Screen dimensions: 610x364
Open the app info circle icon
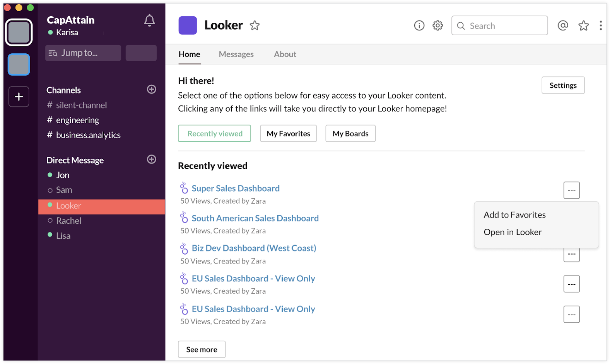point(419,26)
